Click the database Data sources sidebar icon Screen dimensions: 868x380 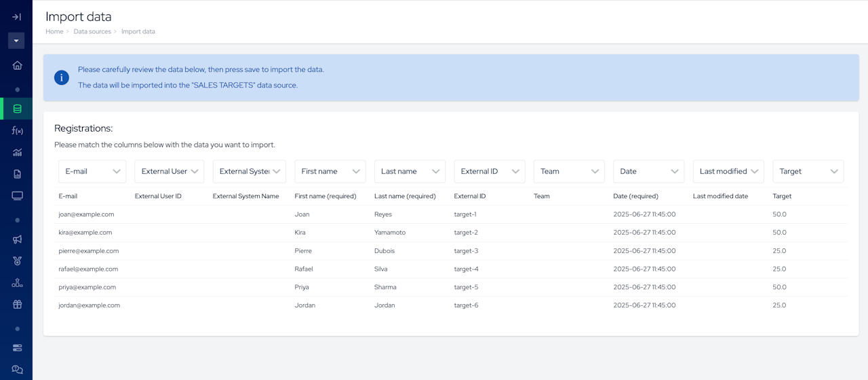(17, 109)
